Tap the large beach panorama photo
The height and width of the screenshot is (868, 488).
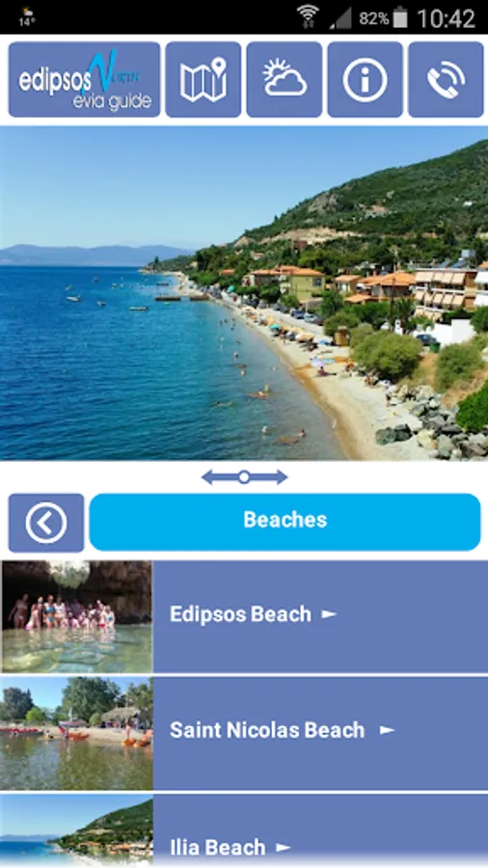244,293
